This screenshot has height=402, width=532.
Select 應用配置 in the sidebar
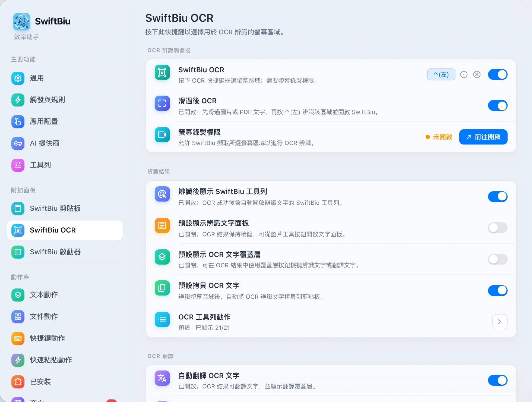coord(65,122)
